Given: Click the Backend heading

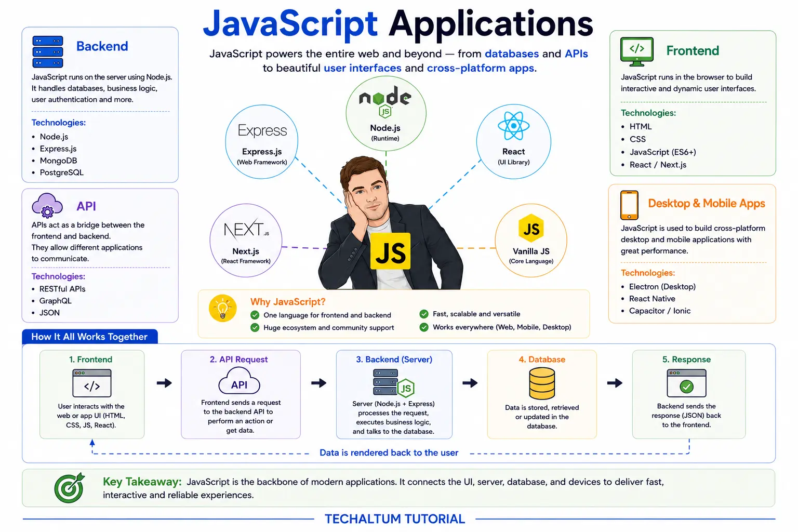Looking at the screenshot, I should coord(102,46).
